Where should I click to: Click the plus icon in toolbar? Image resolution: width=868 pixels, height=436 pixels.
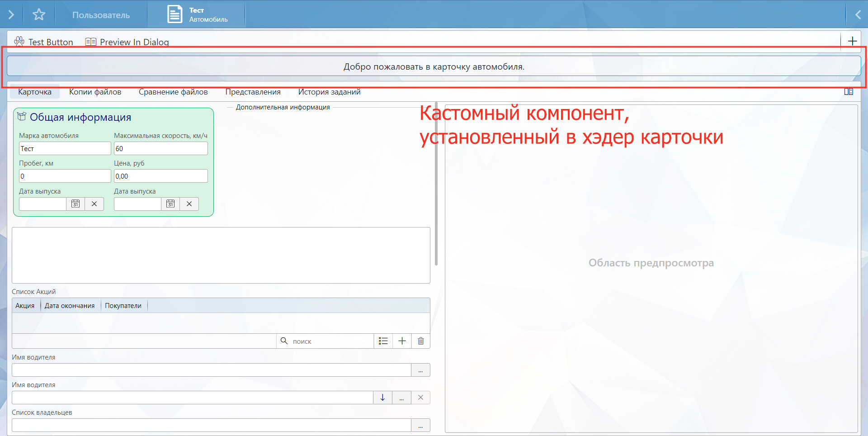coord(852,41)
